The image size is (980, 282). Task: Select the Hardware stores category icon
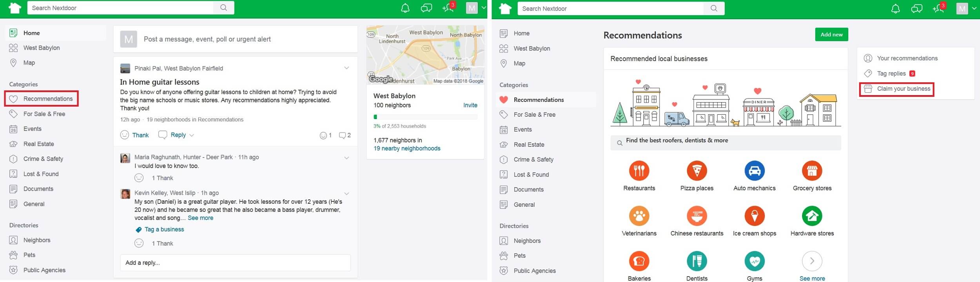[812, 216]
